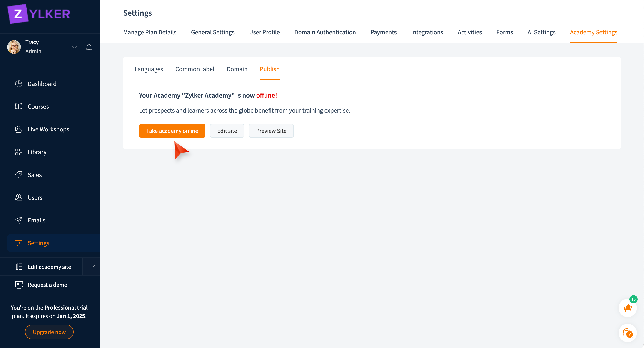
Task: Expand Tracy Admin profile dropdown
Action: click(74, 47)
